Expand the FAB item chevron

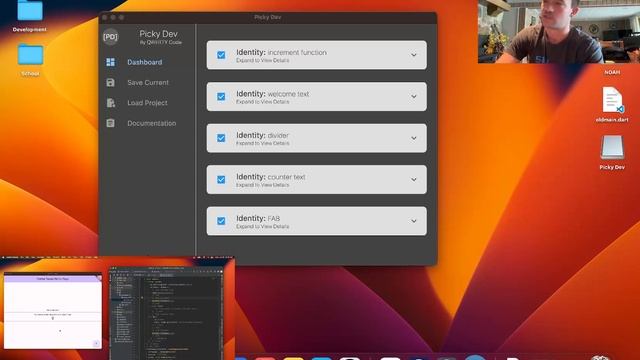tap(413, 221)
